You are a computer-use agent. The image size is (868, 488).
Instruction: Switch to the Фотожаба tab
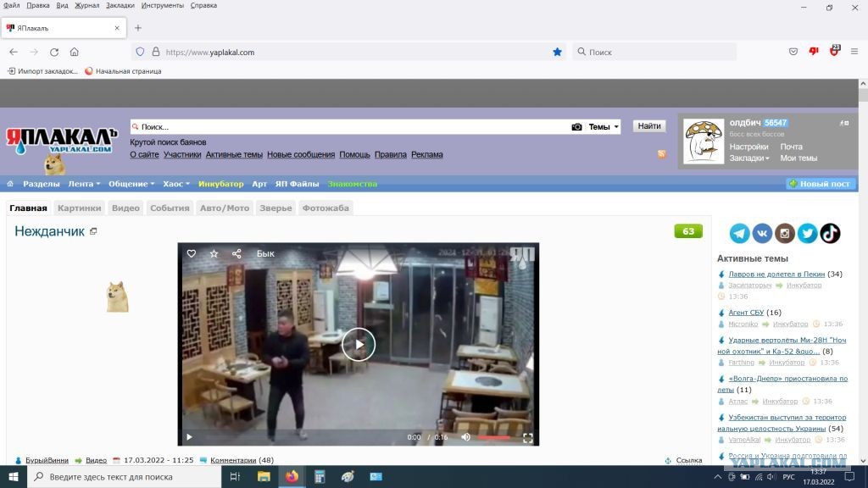click(325, 208)
